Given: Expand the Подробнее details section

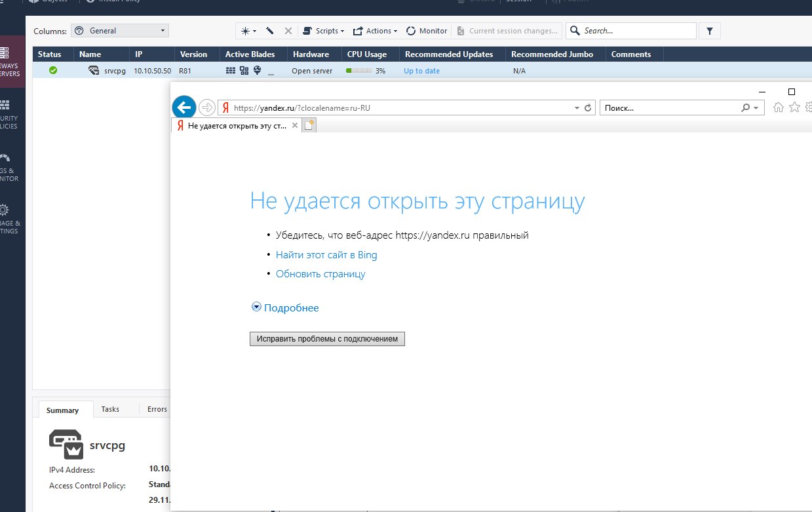Looking at the screenshot, I should tap(286, 307).
